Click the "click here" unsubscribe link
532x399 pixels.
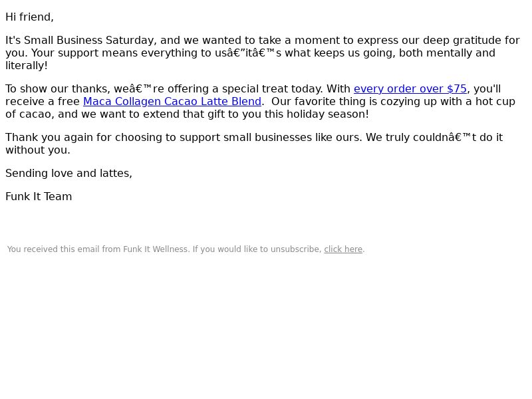point(343,249)
